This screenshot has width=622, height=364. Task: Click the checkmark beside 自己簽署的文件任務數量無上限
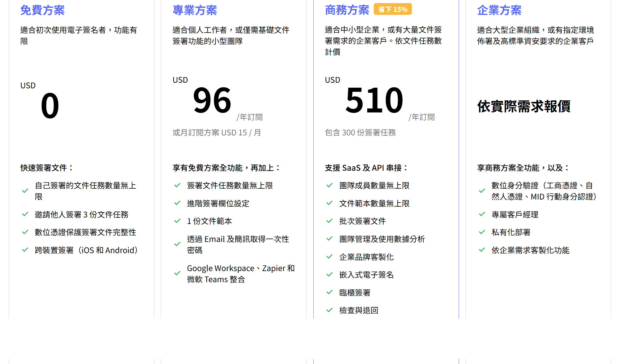point(25,191)
